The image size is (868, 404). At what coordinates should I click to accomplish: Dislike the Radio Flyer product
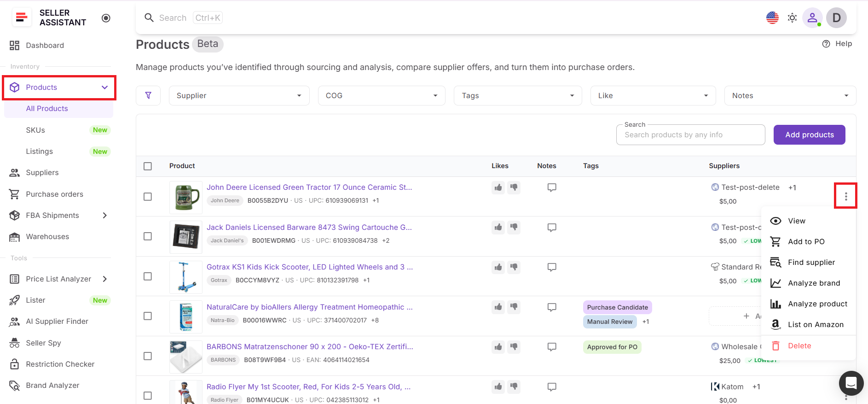tap(514, 386)
